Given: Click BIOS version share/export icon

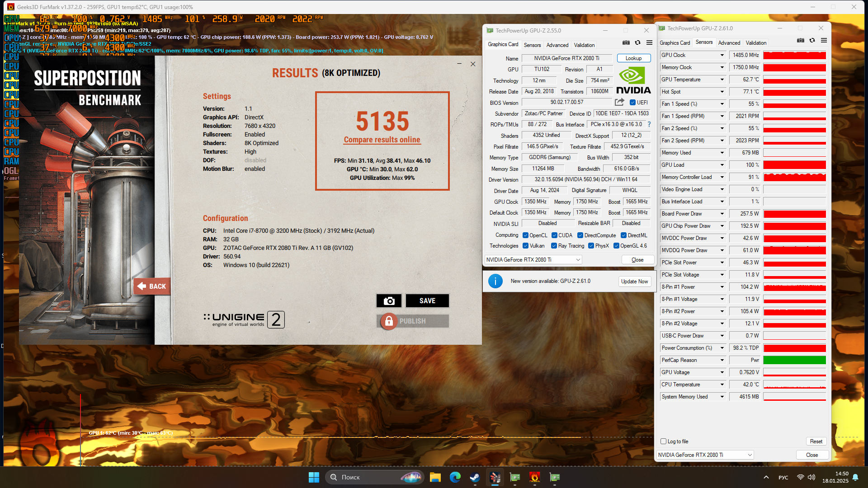Looking at the screenshot, I should click(x=619, y=102).
